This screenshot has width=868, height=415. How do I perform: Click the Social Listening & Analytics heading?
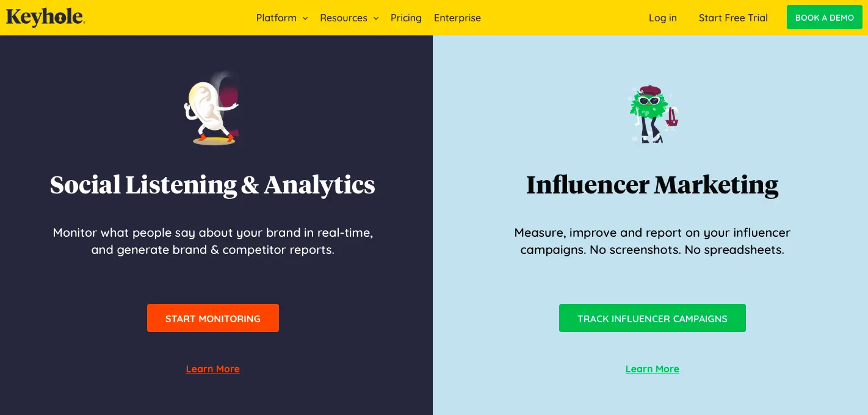212,185
